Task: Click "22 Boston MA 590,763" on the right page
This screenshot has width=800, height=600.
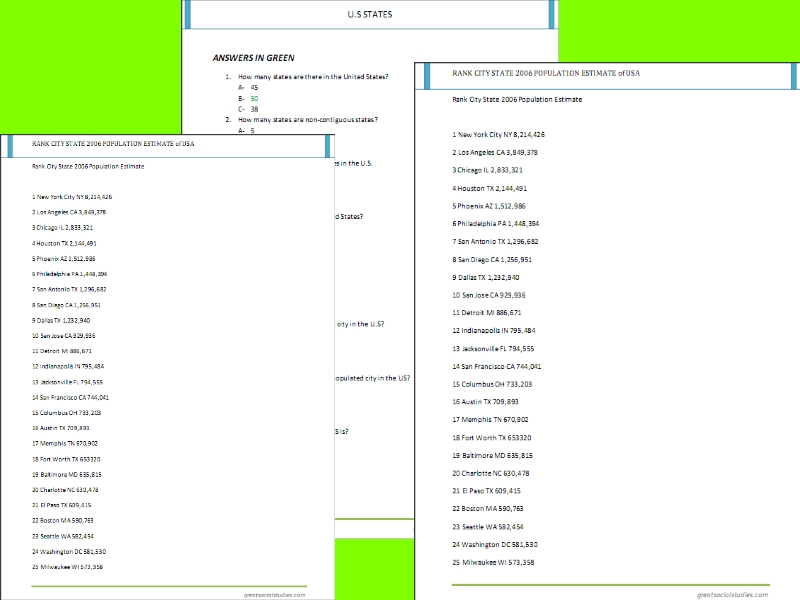Action: point(488,509)
